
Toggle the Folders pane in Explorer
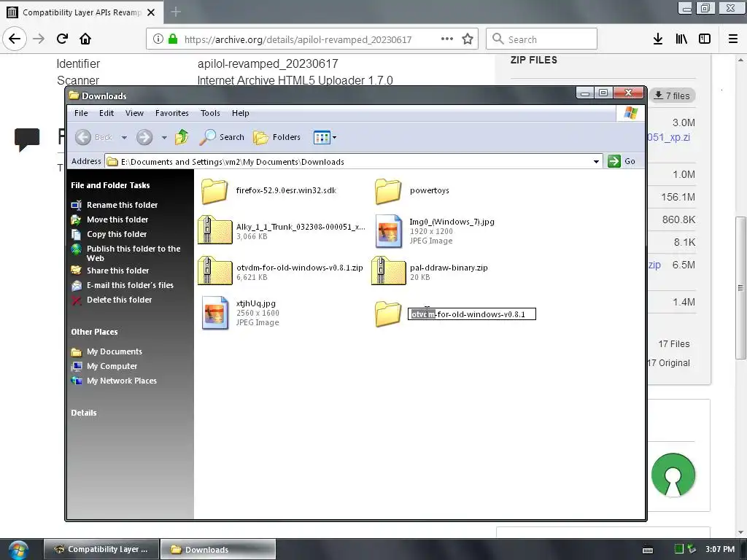(x=276, y=137)
